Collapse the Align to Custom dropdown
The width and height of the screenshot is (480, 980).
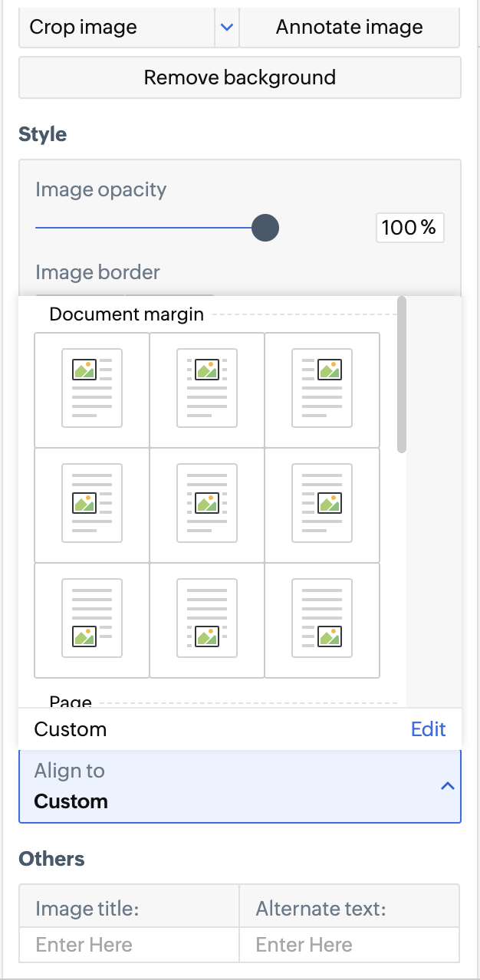[449, 786]
